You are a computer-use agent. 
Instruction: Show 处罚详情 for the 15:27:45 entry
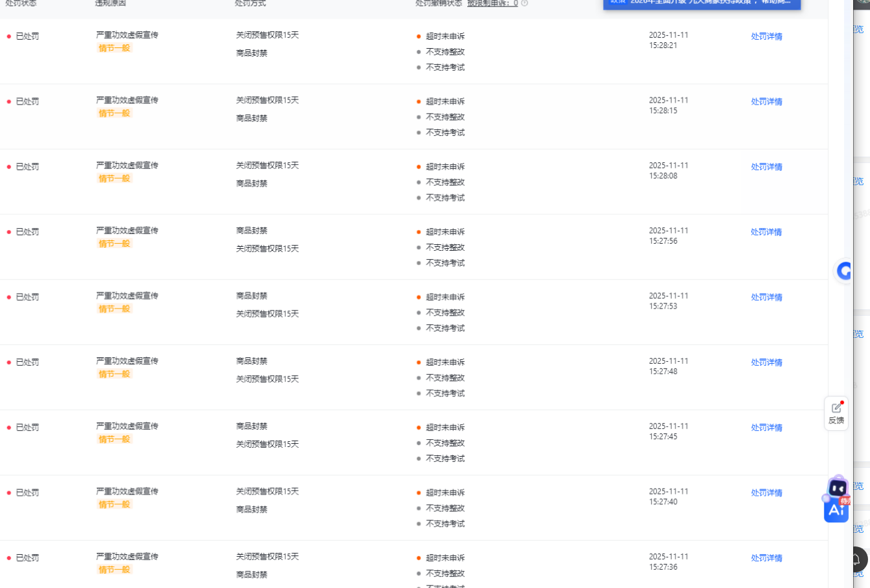(766, 428)
